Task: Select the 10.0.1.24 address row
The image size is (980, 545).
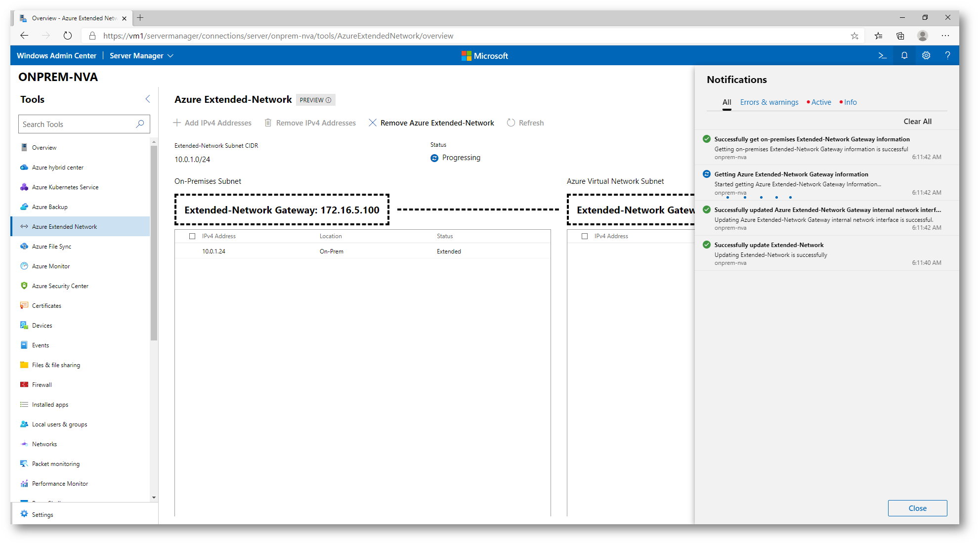Action: pos(363,252)
